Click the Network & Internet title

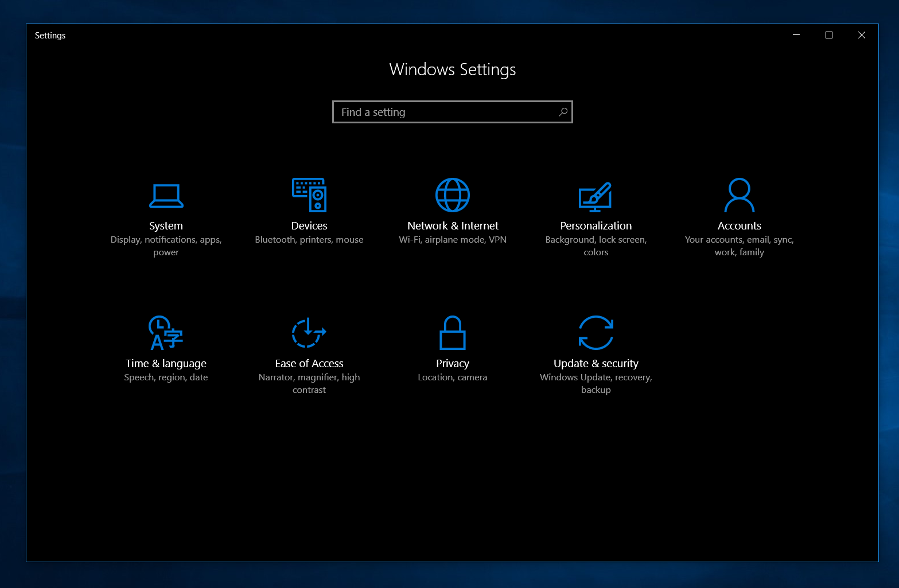click(x=453, y=226)
